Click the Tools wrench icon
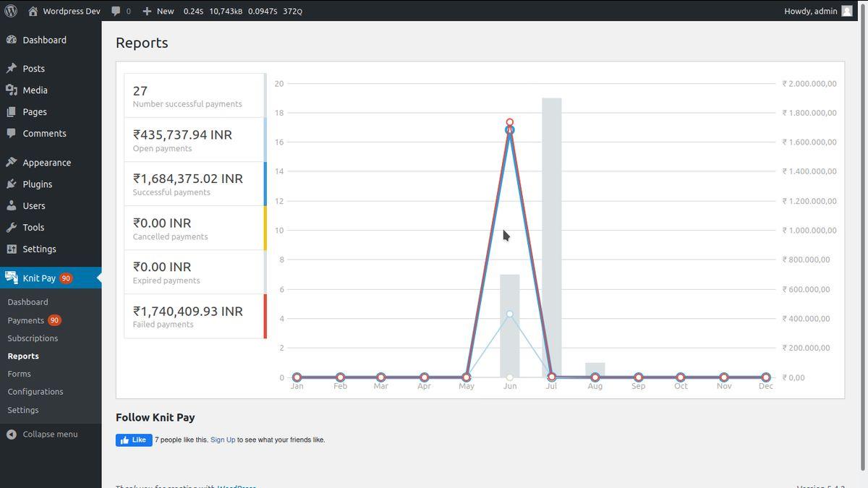Image resolution: width=868 pixels, height=488 pixels. point(11,228)
